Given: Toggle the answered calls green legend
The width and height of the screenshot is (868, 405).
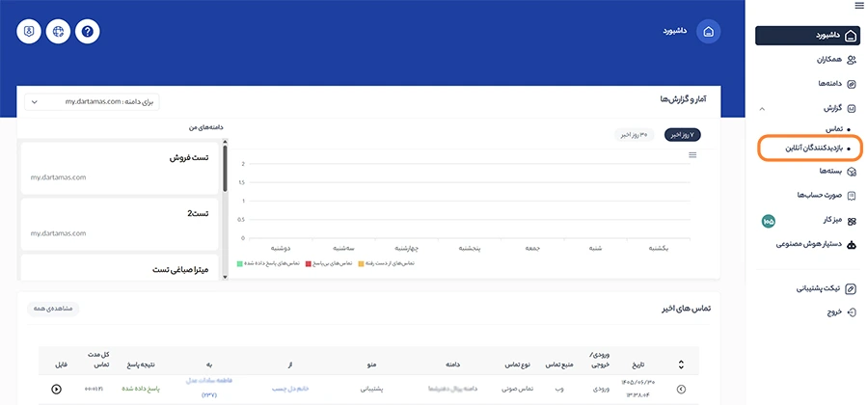Looking at the screenshot, I should [268, 263].
